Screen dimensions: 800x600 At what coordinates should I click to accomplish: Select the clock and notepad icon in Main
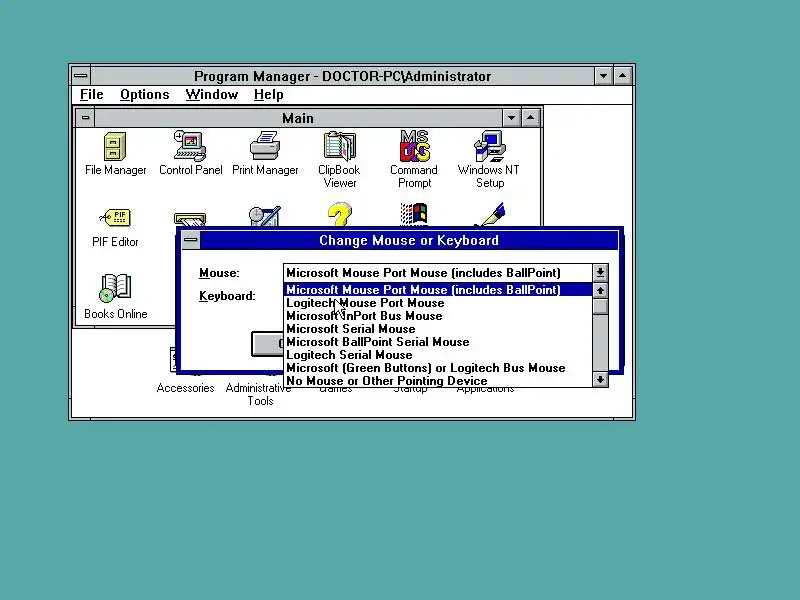tap(265, 216)
